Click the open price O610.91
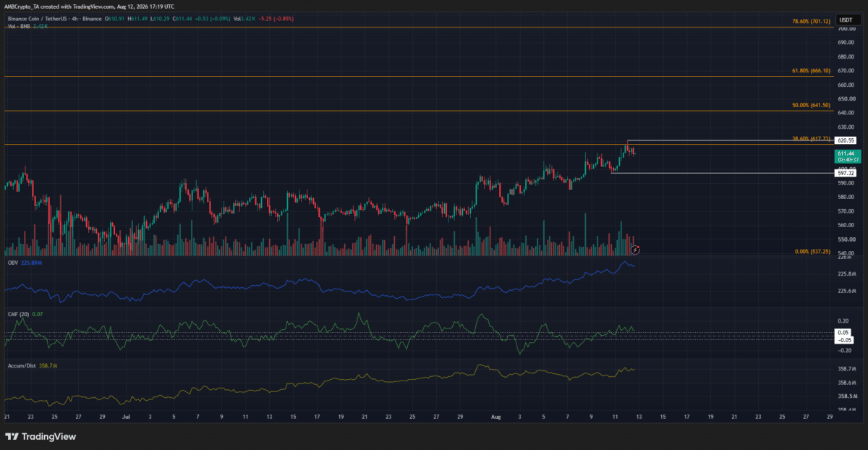The height and width of the screenshot is (450, 868). coord(115,19)
